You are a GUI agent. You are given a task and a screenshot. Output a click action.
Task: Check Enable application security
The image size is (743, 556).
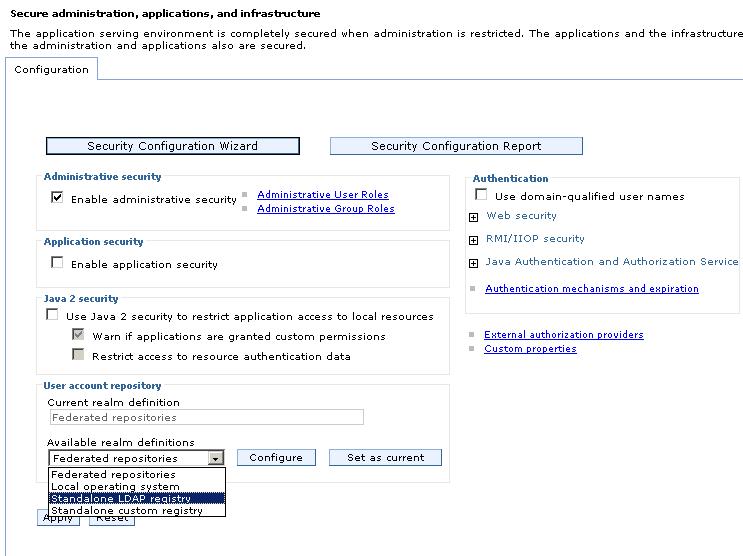pos(57,262)
